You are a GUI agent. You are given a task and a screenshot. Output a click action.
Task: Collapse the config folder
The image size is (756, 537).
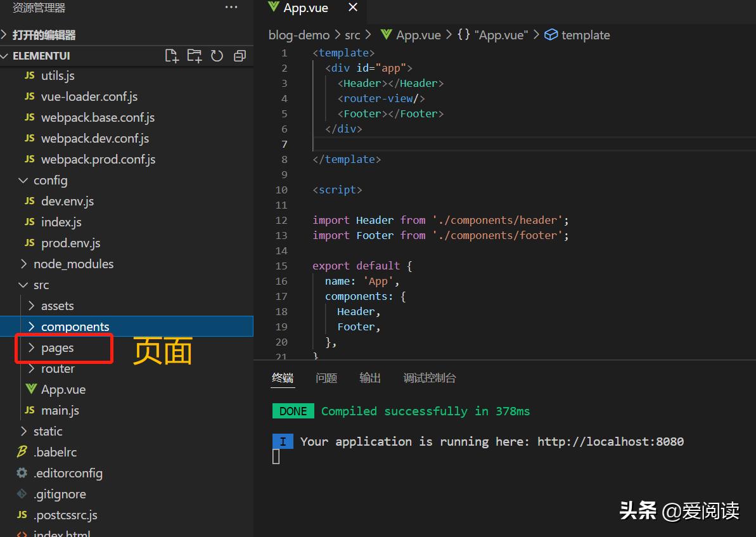tap(50, 180)
